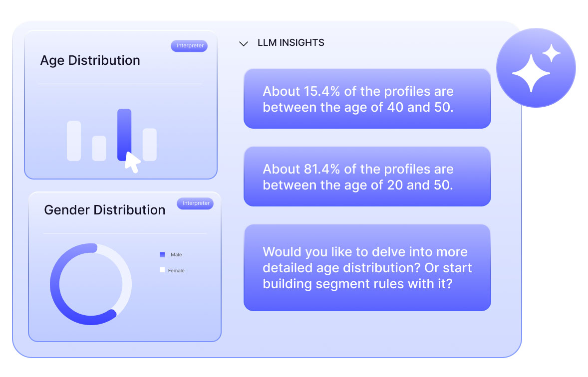Click the fourth bar in age chart

[x=150, y=145]
